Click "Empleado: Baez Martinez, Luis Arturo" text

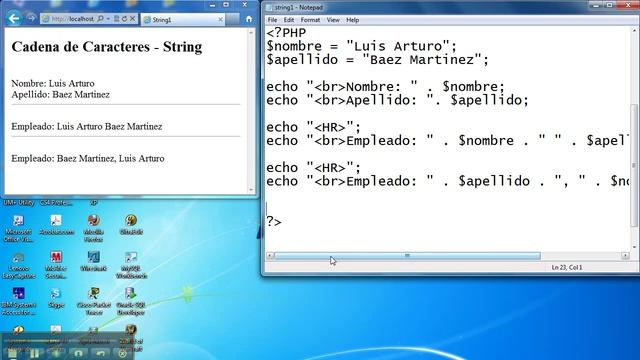click(88, 158)
